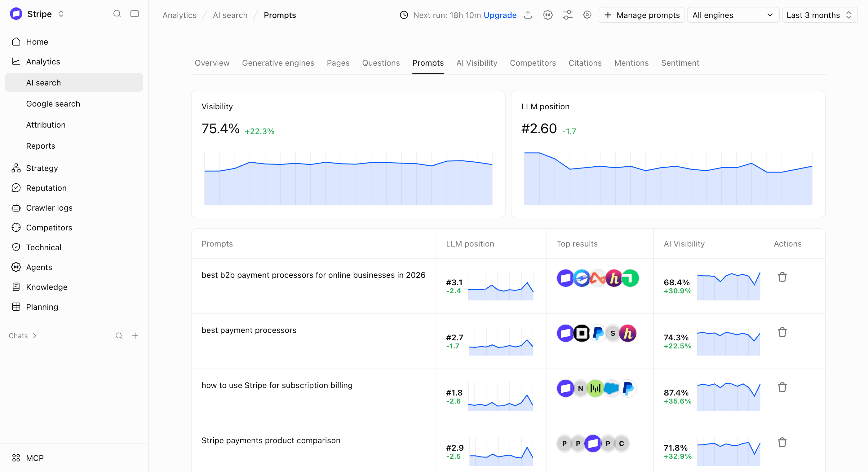This screenshot has width=868, height=472.
Task: Open Strategy in sidebar
Action: pyautogui.click(x=74, y=168)
